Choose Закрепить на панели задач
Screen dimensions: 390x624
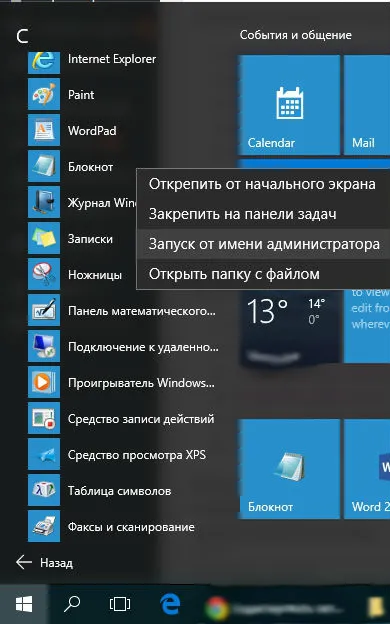tap(262, 214)
